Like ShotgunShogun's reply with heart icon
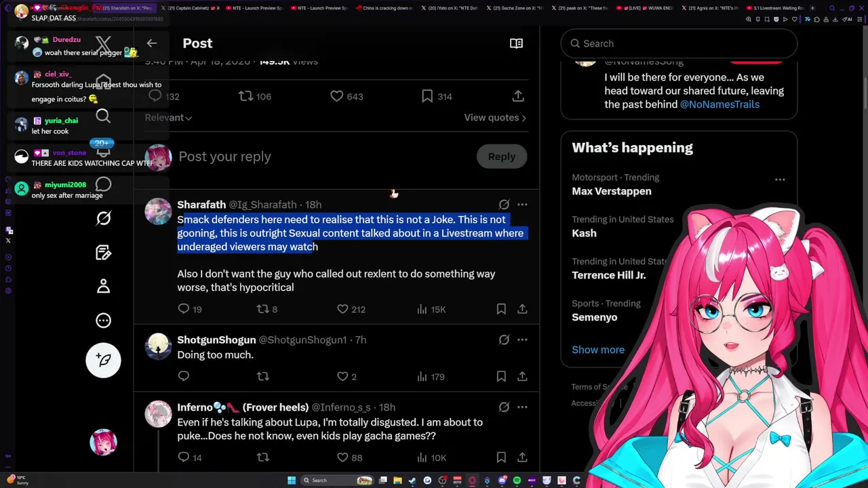 click(342, 376)
